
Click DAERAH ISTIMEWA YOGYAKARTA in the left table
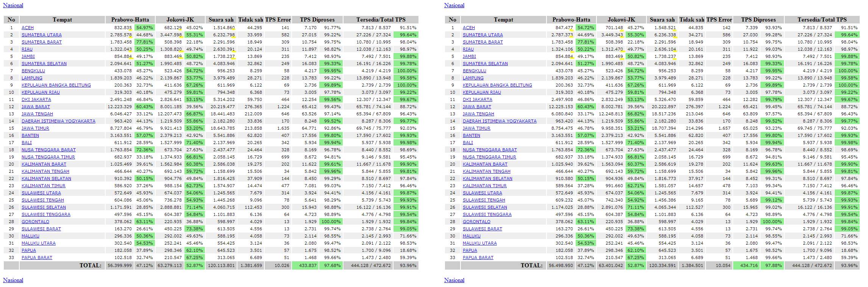point(58,121)
